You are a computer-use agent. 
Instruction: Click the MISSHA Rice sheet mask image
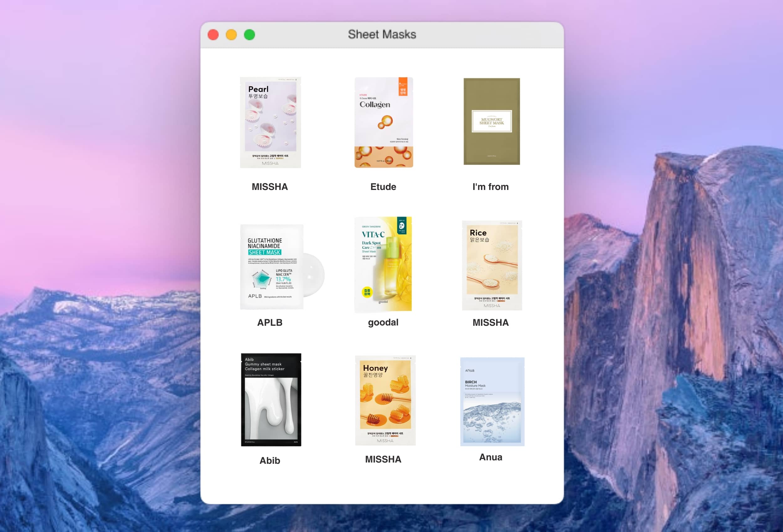(x=491, y=265)
